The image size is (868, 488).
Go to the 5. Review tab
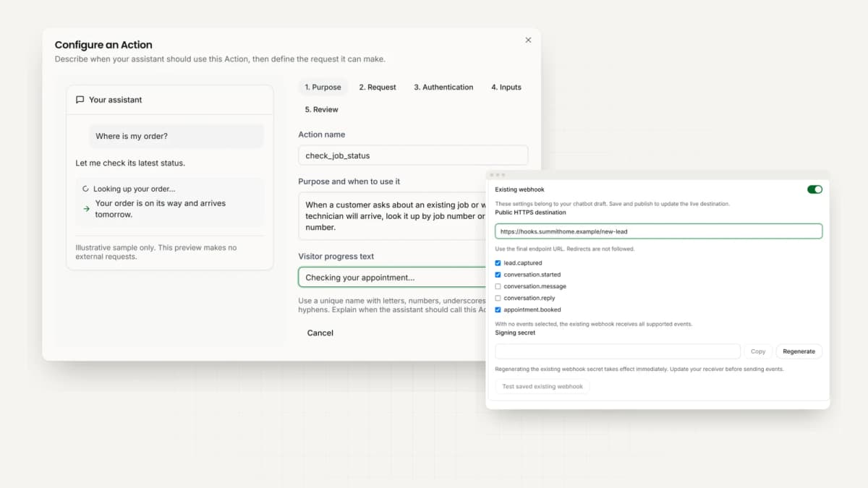point(321,110)
